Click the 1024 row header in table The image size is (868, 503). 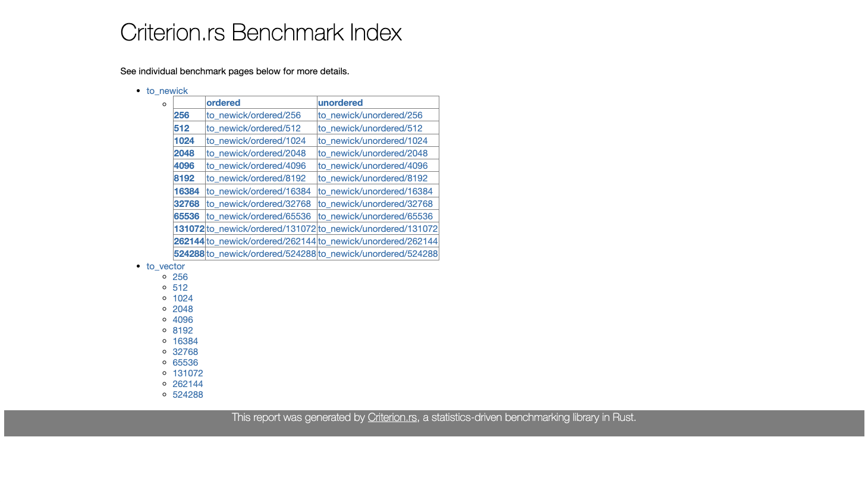(184, 141)
